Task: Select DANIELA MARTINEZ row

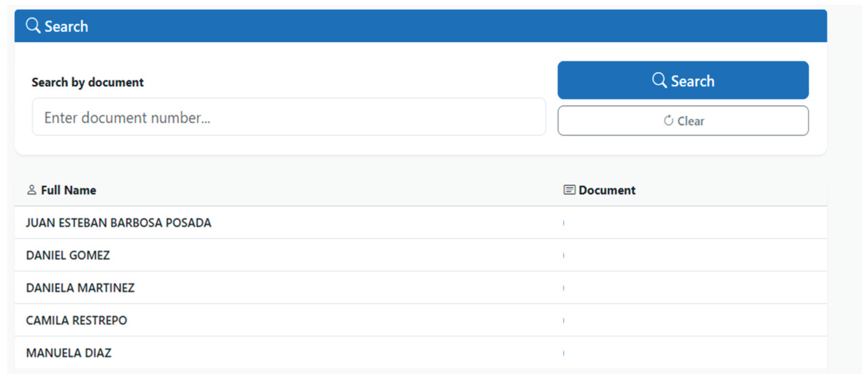Action: coord(81,288)
